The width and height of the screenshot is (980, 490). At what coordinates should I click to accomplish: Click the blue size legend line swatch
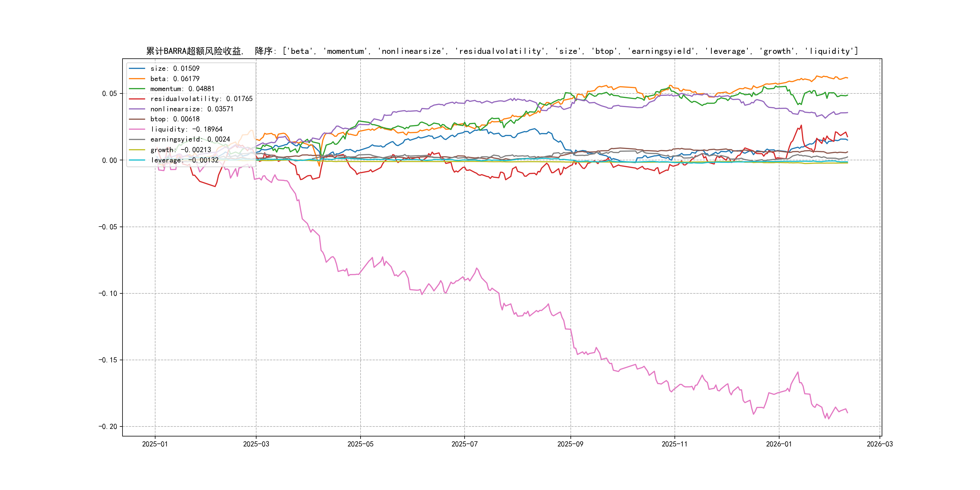pos(137,68)
